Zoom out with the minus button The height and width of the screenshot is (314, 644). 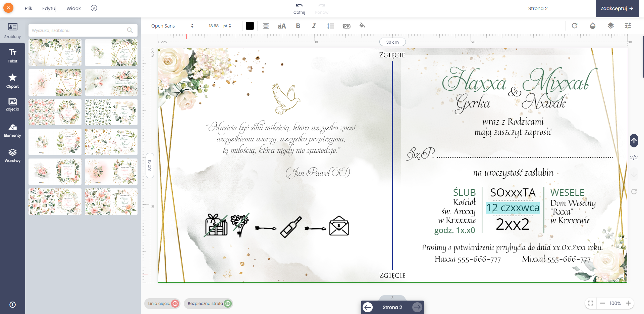pos(602,303)
